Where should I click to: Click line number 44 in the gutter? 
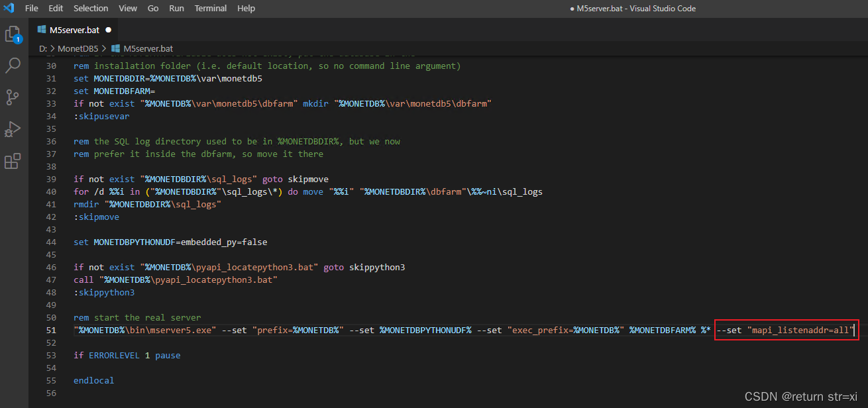coord(52,242)
